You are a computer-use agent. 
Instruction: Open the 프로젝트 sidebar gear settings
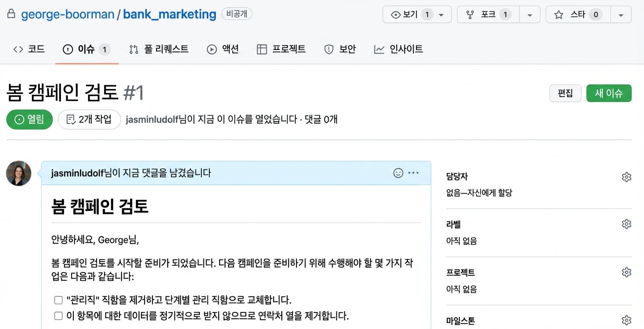tap(627, 272)
